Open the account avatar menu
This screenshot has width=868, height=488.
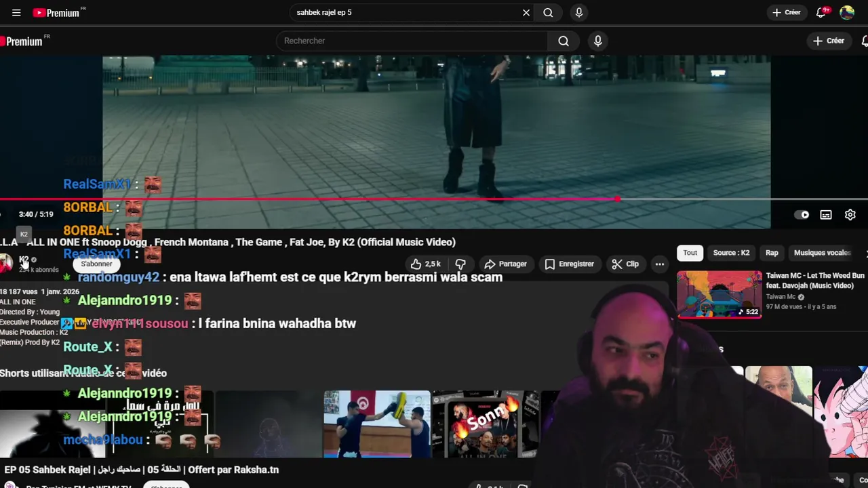tap(847, 12)
